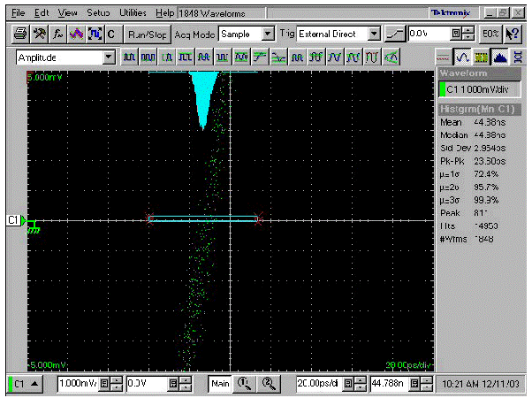
Task: Click fifth measurement icon in measurement bar
Action: coord(204,57)
